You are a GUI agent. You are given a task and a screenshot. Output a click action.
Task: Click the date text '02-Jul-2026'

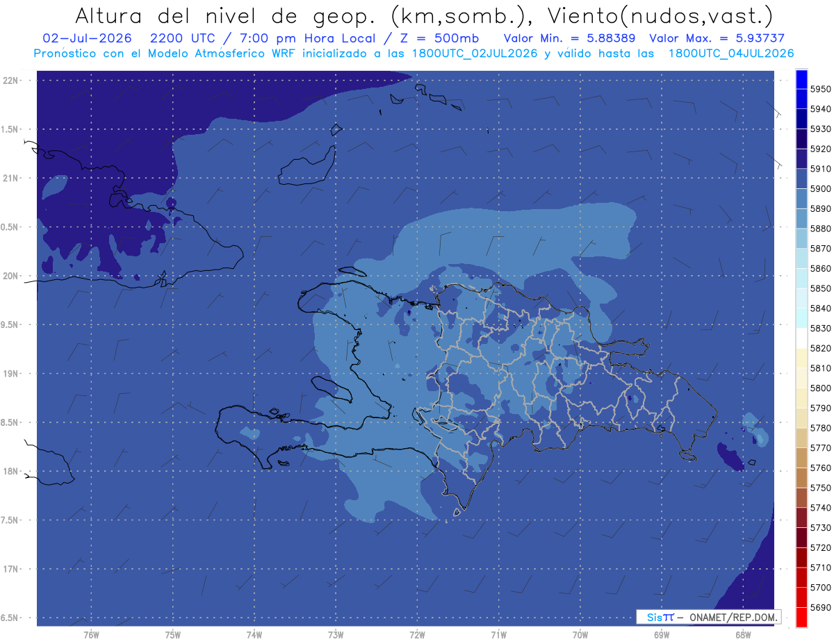pos(87,38)
